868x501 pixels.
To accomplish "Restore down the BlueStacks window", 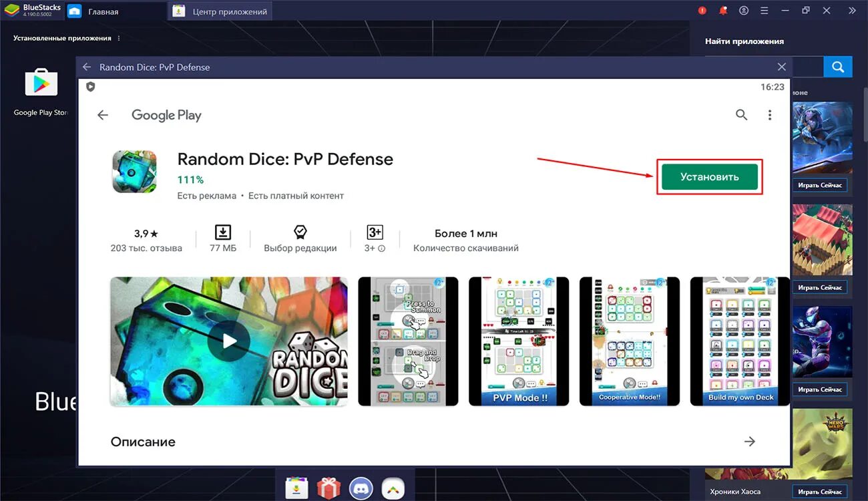I will click(x=806, y=11).
